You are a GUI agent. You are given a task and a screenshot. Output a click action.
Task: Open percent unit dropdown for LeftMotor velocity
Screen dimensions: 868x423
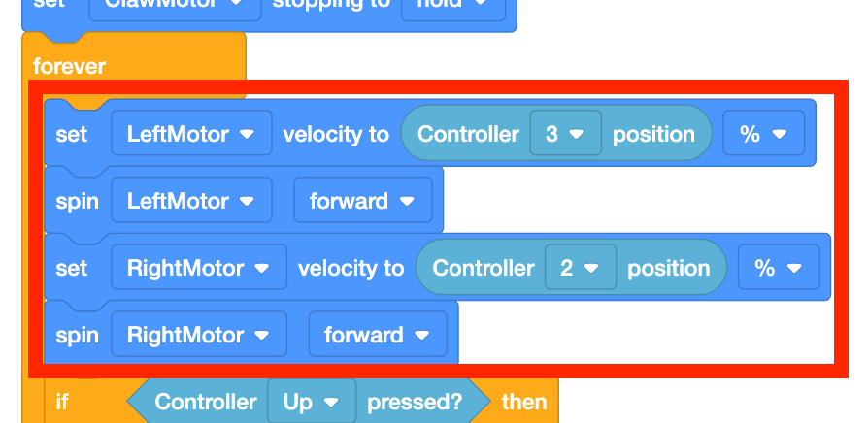763,134
